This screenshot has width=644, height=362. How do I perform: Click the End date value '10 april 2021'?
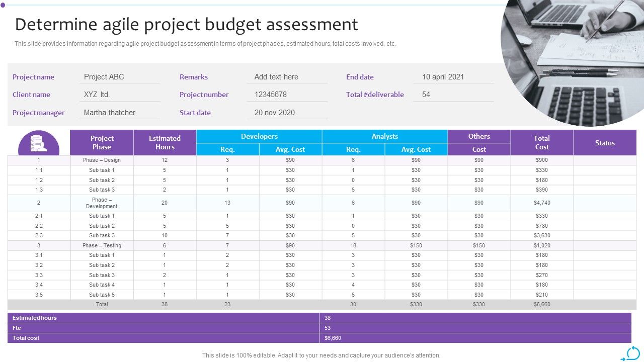[443, 77]
